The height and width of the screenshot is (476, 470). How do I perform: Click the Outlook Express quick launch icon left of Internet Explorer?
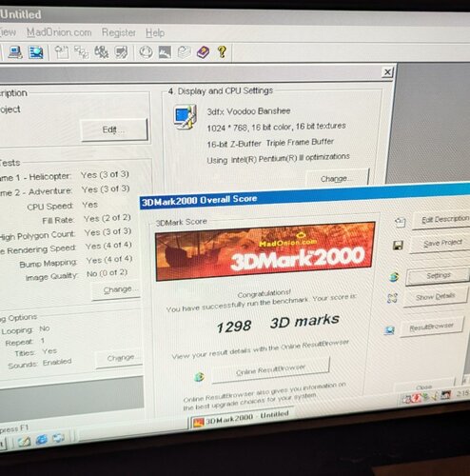pos(24,442)
